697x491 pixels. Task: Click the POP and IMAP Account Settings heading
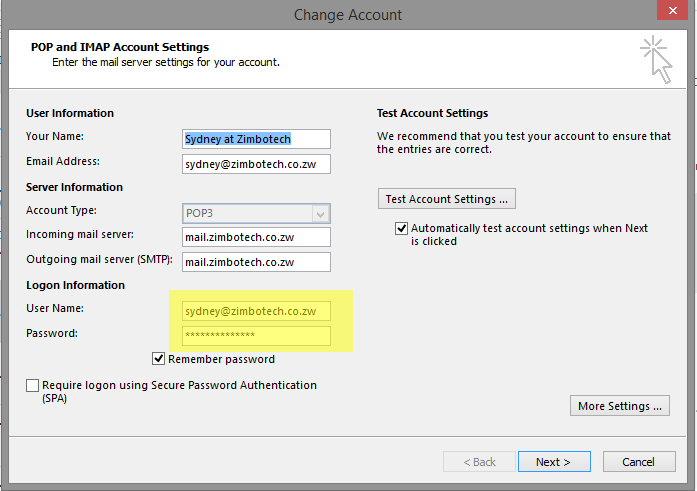tap(120, 47)
